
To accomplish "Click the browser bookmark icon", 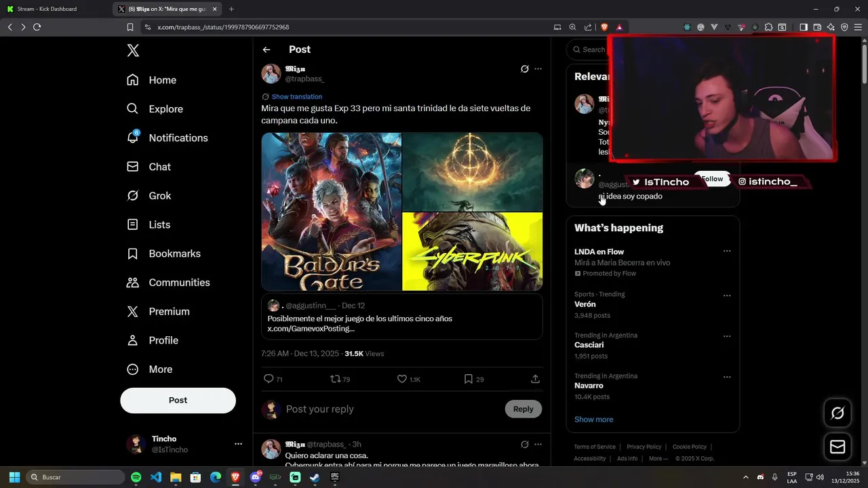I will click(x=130, y=27).
